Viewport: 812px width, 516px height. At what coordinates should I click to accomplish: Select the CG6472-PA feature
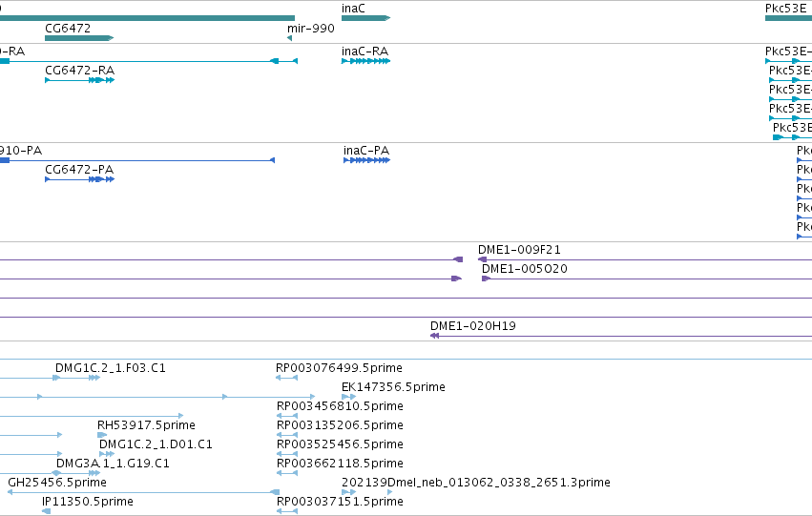(x=80, y=179)
